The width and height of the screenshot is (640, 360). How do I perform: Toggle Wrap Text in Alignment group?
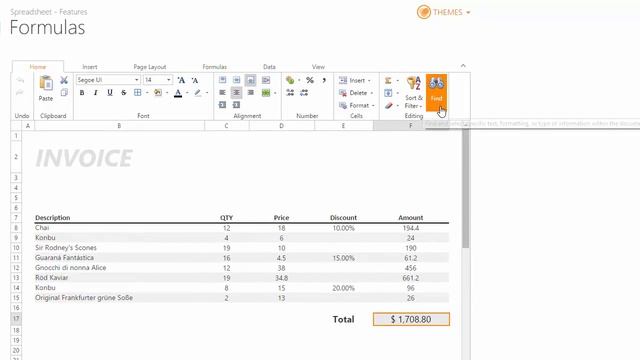(x=266, y=80)
